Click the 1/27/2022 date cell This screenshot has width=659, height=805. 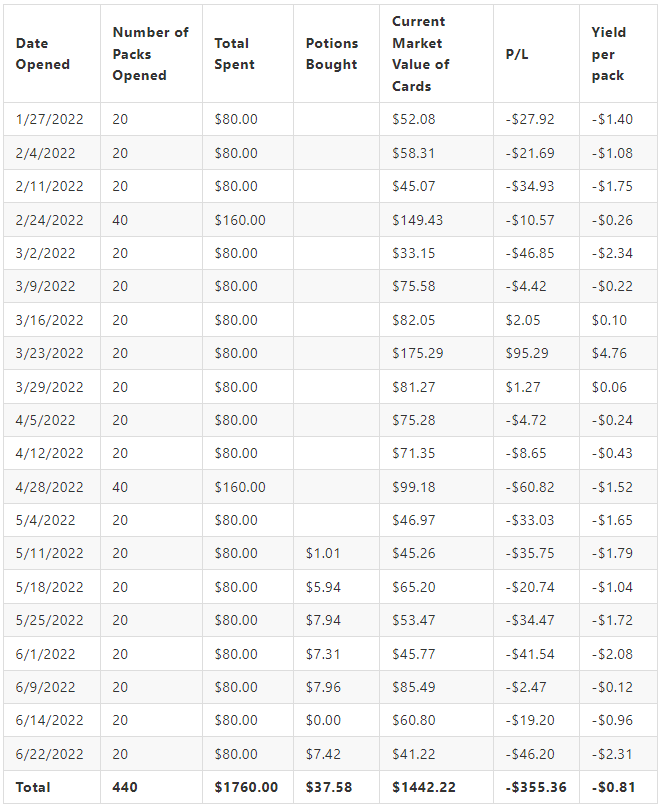click(52, 119)
